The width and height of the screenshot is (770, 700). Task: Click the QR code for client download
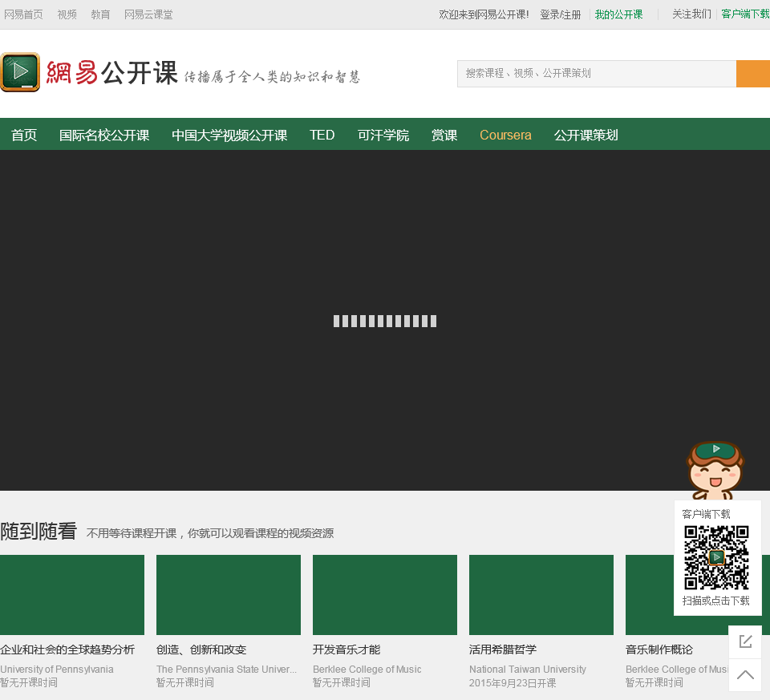tap(716, 557)
